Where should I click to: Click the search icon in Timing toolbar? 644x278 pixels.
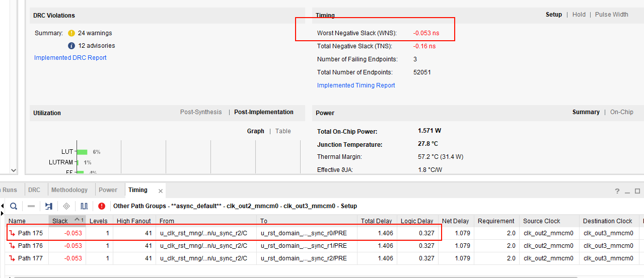(14, 206)
